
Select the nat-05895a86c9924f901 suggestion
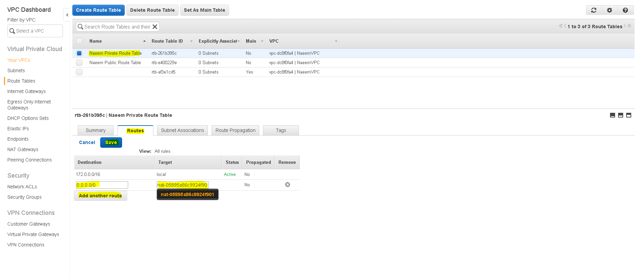tap(187, 194)
